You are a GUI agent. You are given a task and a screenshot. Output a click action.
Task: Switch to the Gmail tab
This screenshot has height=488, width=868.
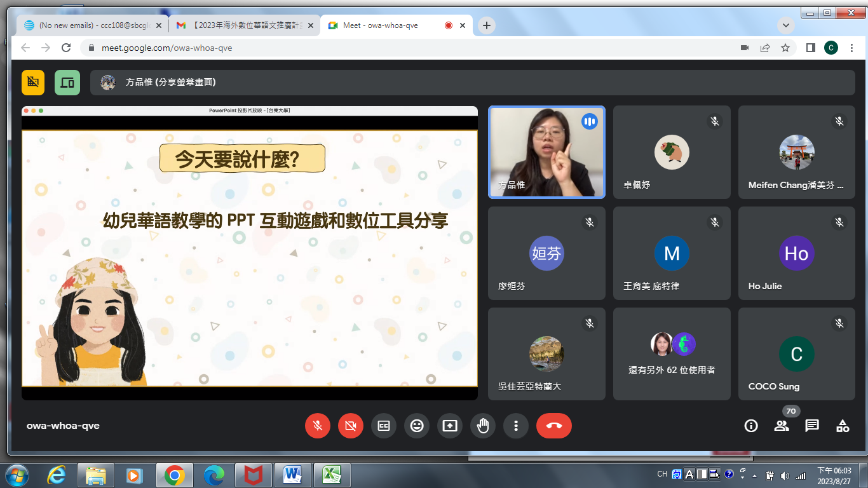coord(245,25)
